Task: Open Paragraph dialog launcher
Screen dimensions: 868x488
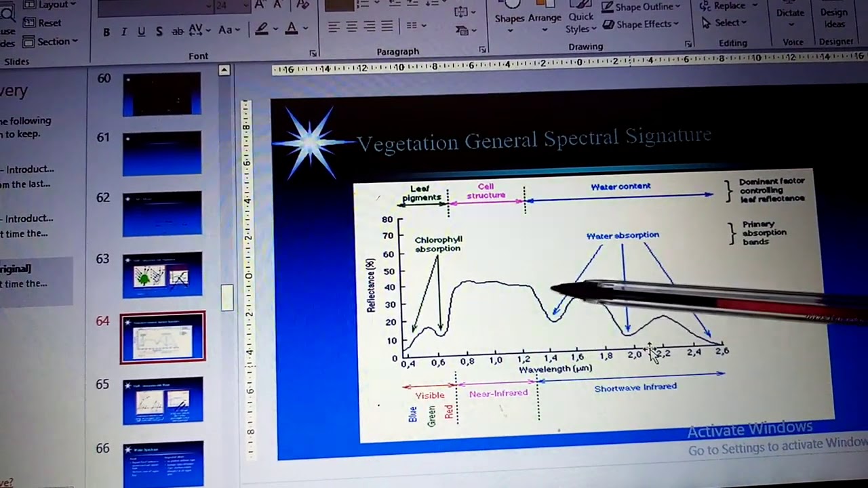Action: 482,49
